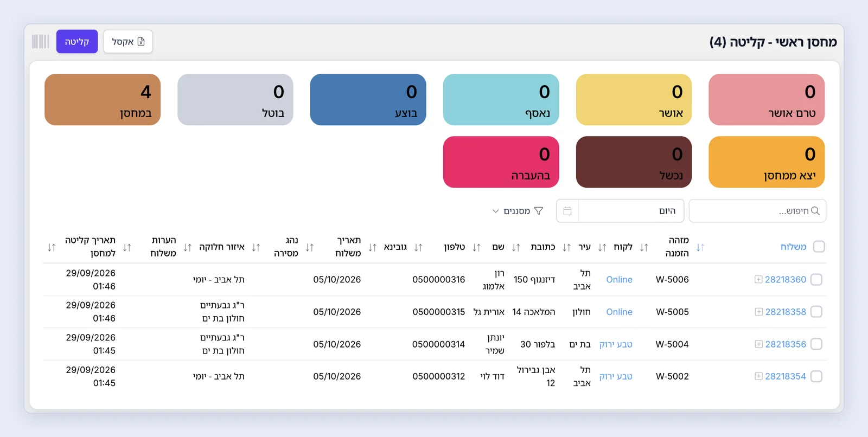Open the יצא ממחסן status card

click(x=767, y=162)
